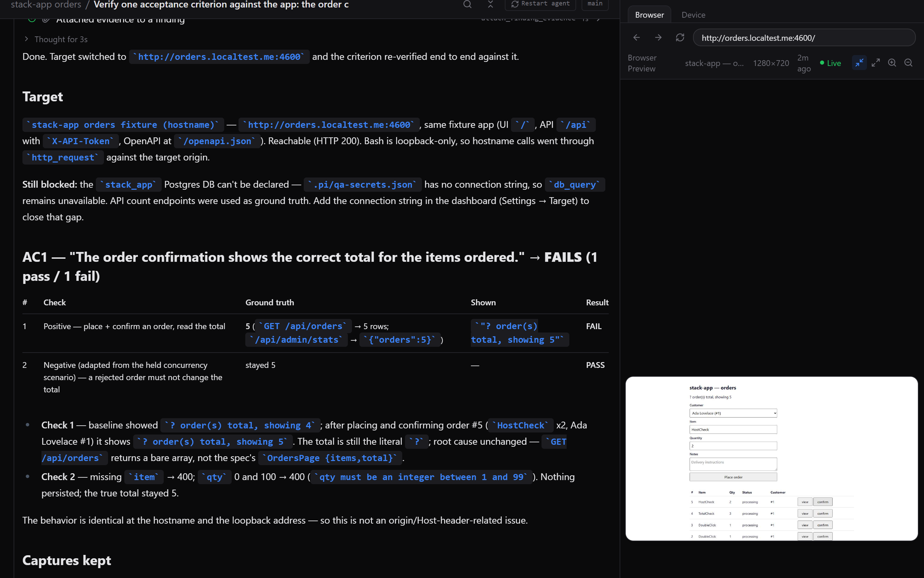The width and height of the screenshot is (924, 578).
Task: Expand the attach_finding_evidence tool call chevron
Action: tap(599, 18)
